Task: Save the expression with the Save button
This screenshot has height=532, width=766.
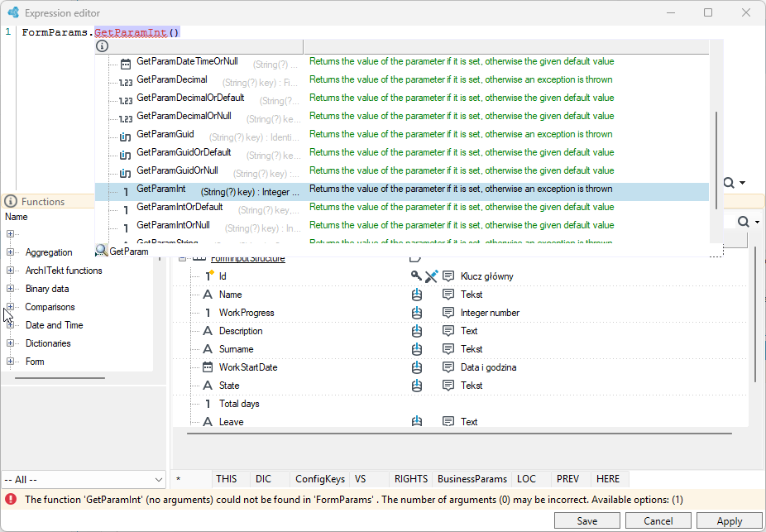Action: click(x=587, y=521)
